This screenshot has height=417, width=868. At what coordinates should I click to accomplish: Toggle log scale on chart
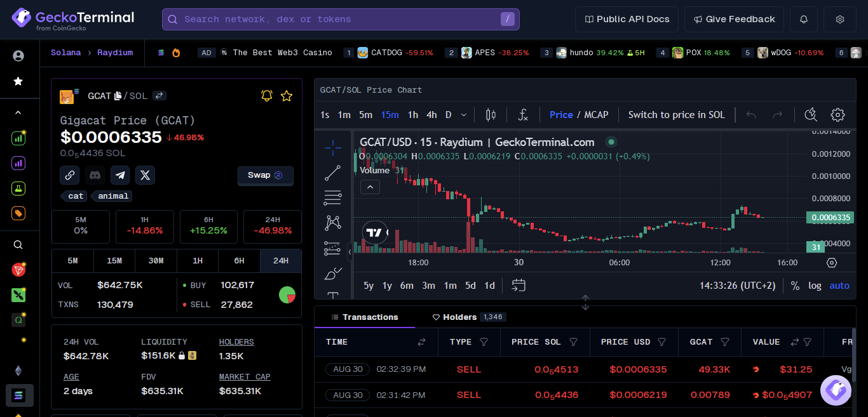coord(815,286)
